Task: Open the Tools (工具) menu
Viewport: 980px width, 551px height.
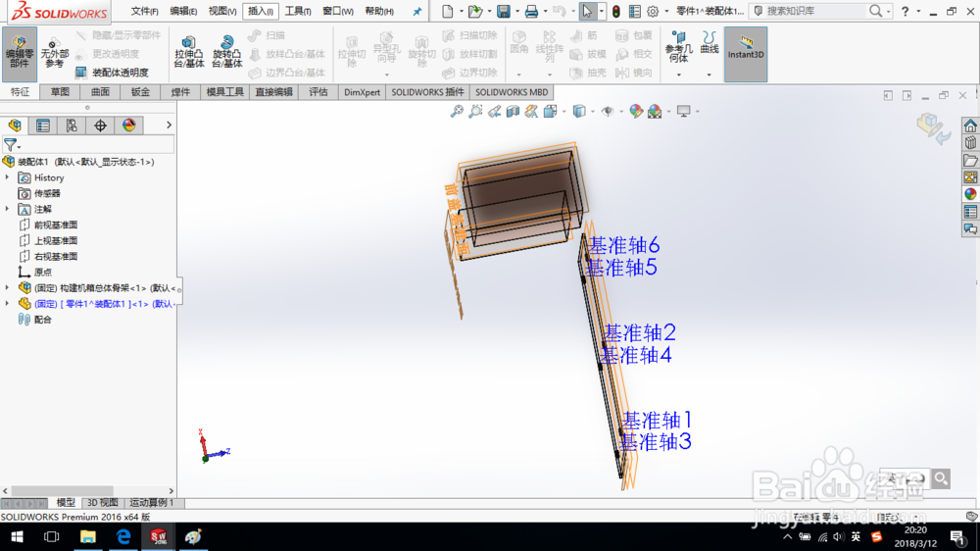Action: 298,11
